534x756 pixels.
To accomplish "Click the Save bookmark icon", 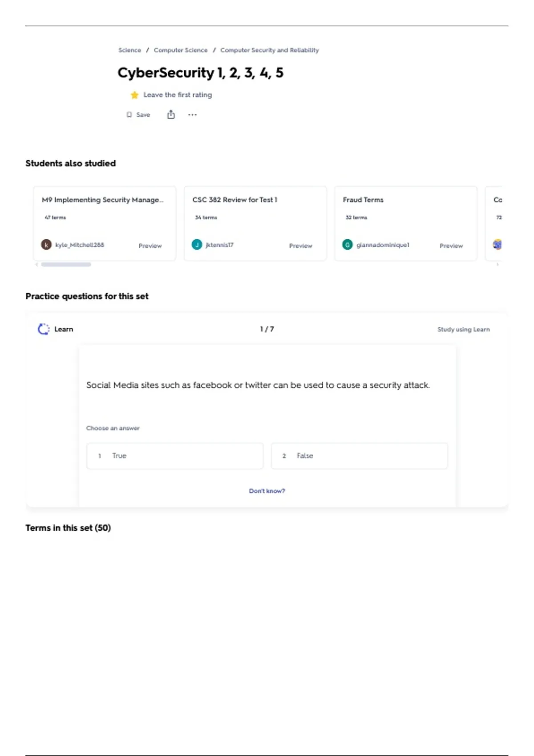I will point(129,115).
